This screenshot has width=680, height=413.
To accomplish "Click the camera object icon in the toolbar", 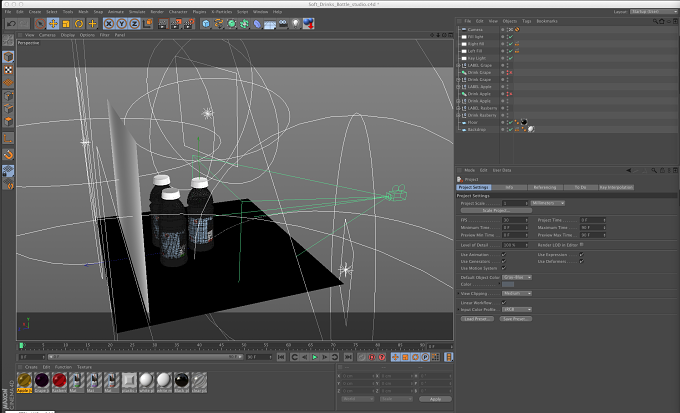I will (283, 23).
